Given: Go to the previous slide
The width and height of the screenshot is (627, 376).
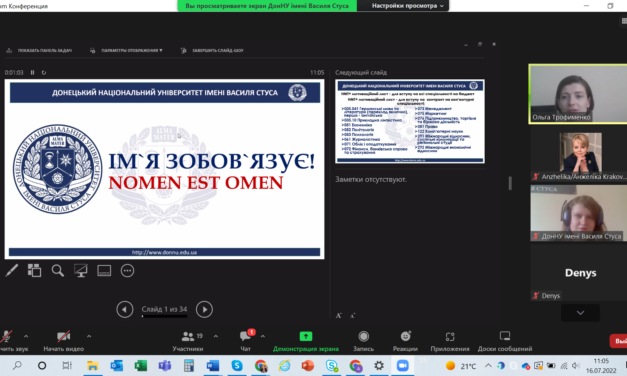Looking at the screenshot, I should tap(125, 309).
